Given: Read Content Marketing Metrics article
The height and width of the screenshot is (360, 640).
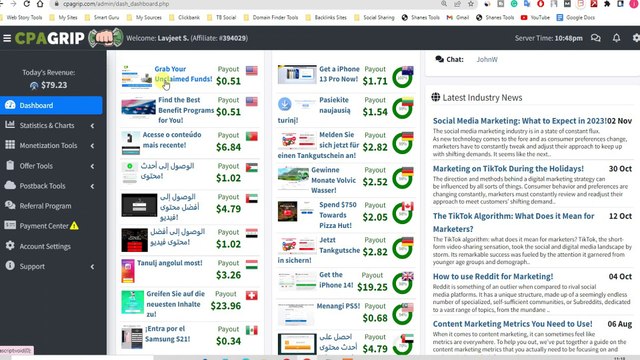Looking at the screenshot, I should pos(512,324).
